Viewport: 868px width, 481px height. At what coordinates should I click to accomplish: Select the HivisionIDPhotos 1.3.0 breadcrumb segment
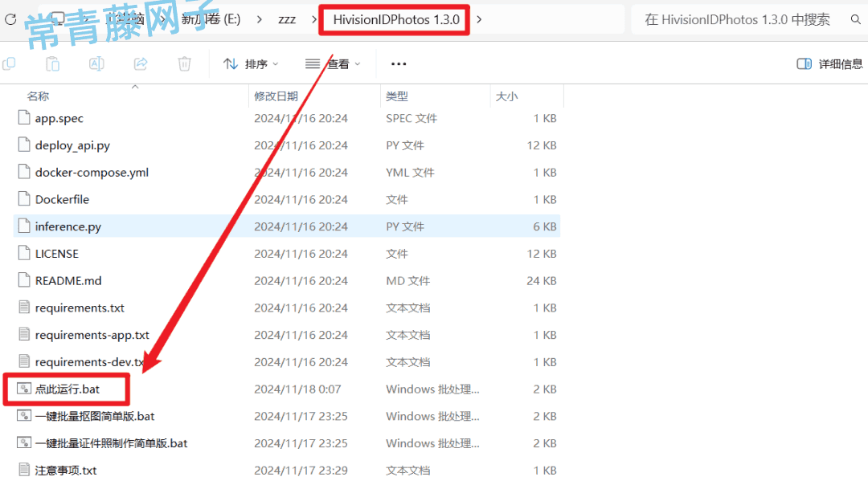396,20
